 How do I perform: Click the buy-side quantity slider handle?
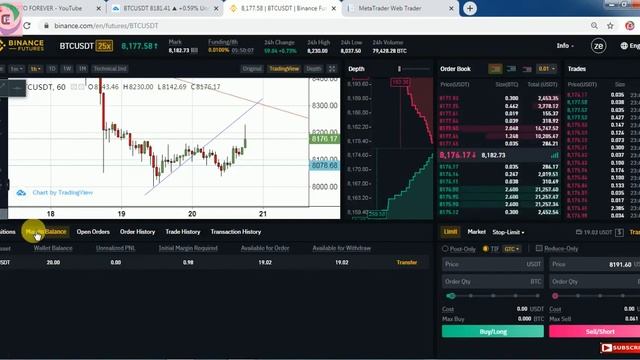pyautogui.click(x=451, y=296)
